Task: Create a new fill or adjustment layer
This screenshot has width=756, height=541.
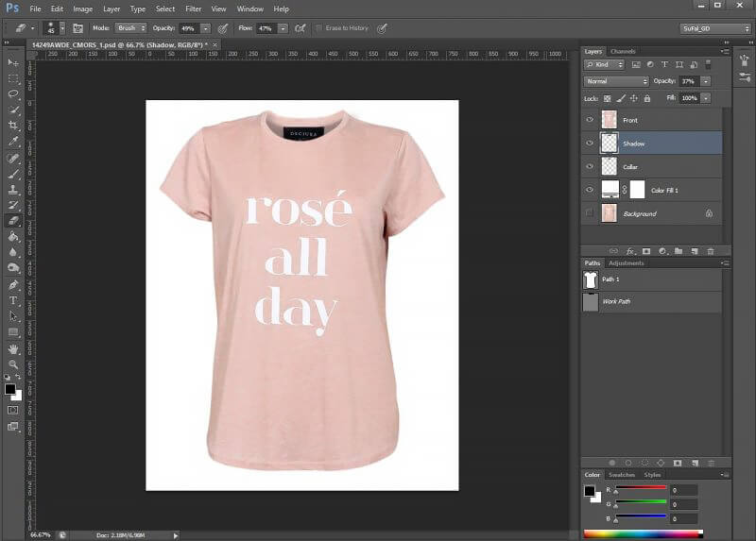Action: [x=662, y=251]
